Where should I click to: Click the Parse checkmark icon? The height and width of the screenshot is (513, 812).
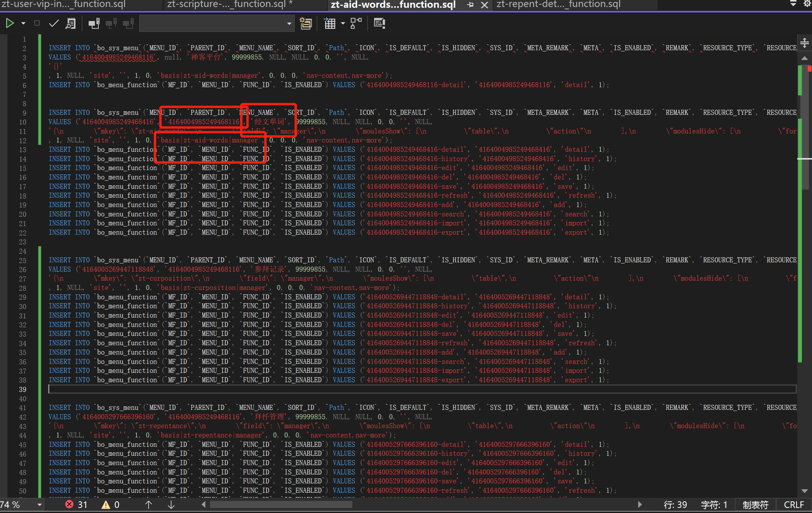point(54,23)
